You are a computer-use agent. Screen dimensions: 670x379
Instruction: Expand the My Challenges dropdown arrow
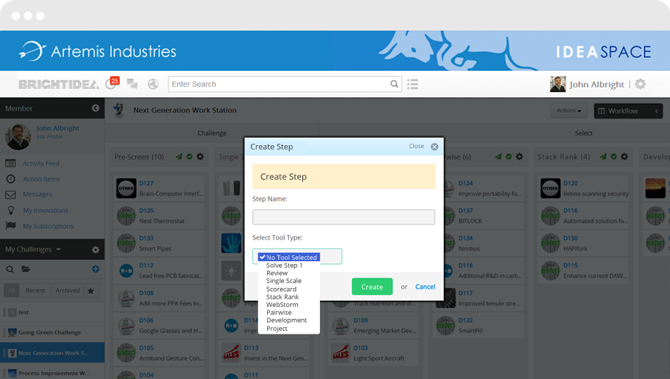(x=59, y=249)
